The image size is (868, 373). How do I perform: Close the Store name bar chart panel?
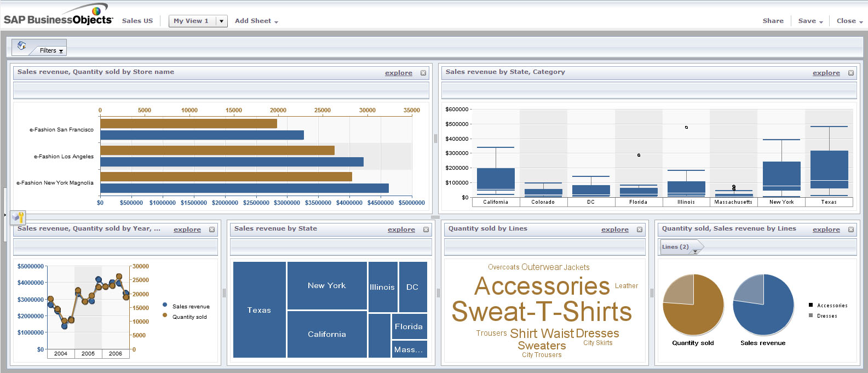[423, 73]
